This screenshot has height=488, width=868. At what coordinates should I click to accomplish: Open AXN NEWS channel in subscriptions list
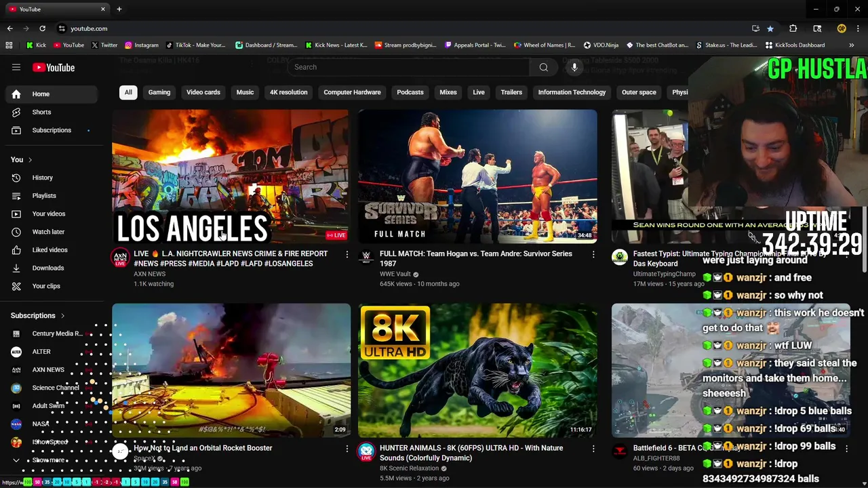pyautogui.click(x=53, y=370)
